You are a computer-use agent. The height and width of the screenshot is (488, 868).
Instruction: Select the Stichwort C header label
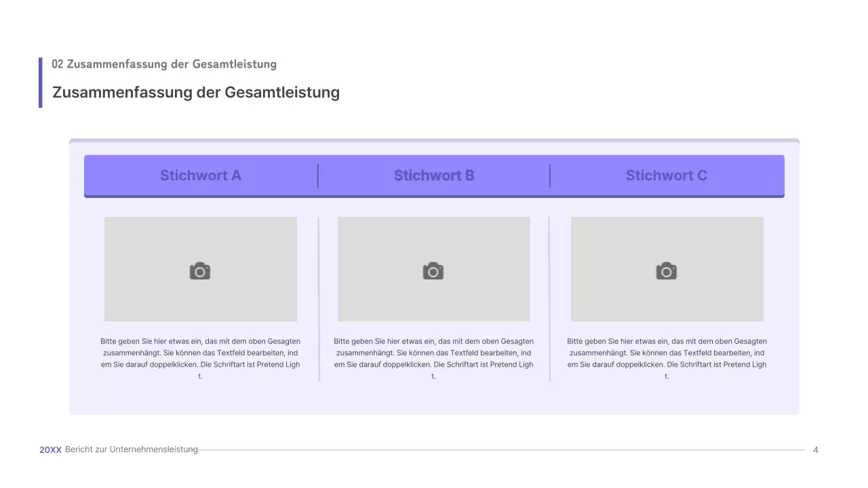click(x=667, y=175)
